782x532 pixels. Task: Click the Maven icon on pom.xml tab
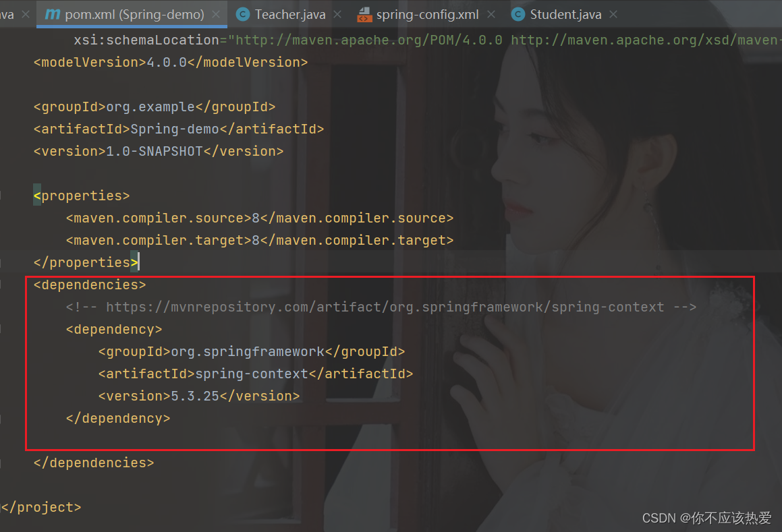[53, 14]
